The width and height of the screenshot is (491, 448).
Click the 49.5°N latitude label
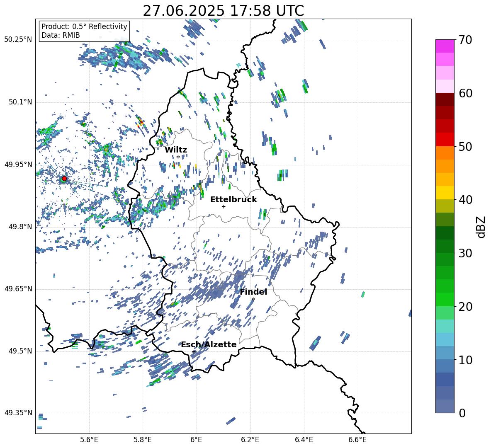click(x=21, y=351)
